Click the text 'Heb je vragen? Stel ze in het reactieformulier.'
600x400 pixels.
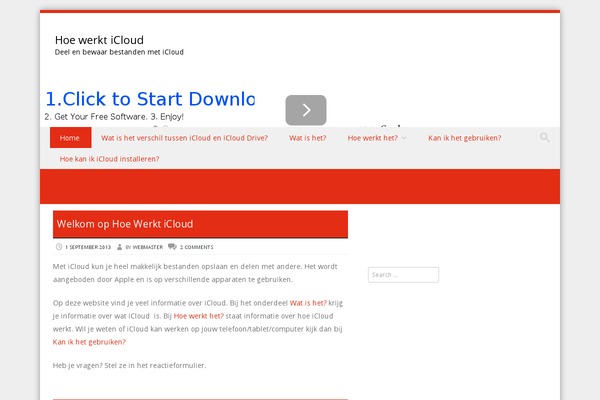point(129,366)
